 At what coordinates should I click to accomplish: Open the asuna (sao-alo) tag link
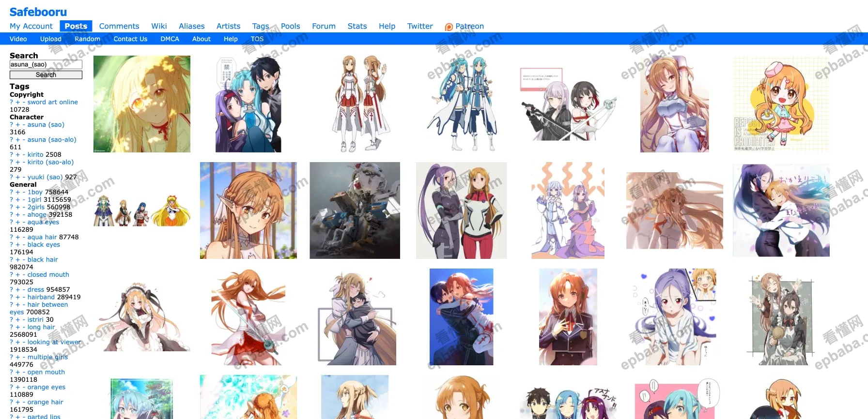point(52,139)
